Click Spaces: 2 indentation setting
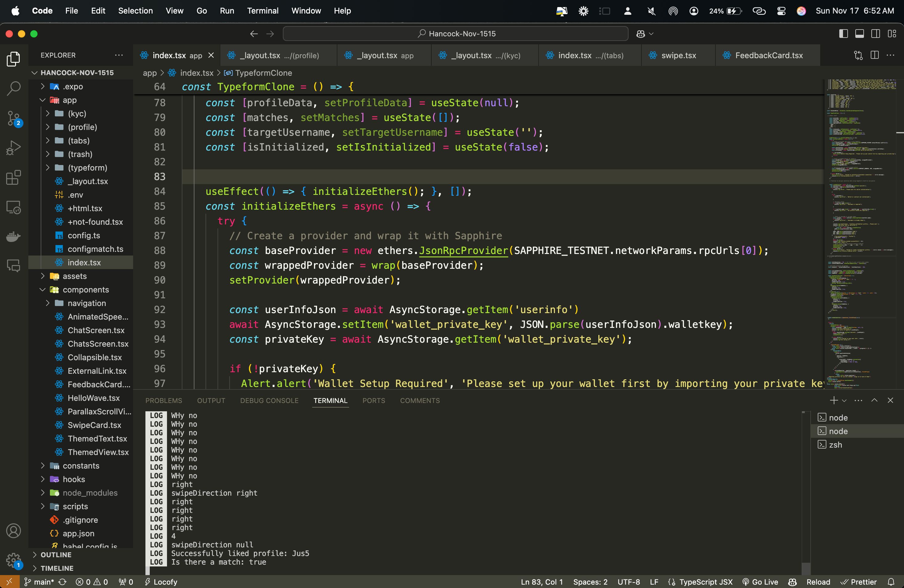Image resolution: width=904 pixels, height=588 pixels. coord(590,582)
